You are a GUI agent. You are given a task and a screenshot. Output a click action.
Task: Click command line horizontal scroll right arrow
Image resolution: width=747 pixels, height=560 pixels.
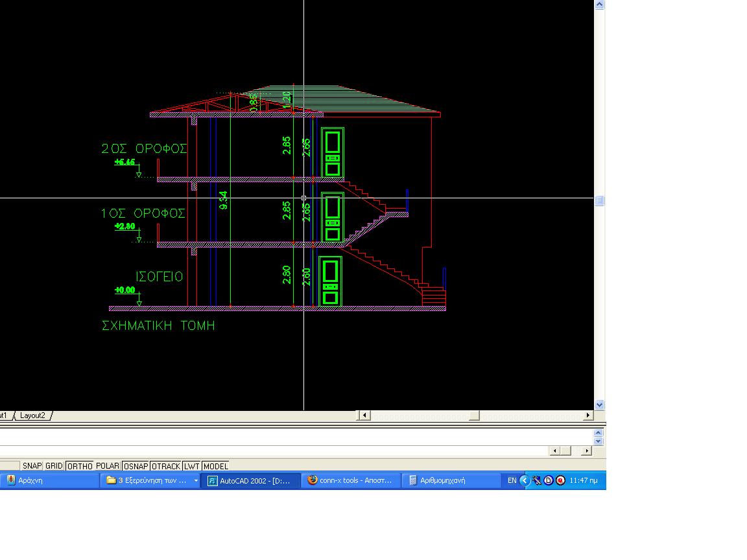point(586,450)
